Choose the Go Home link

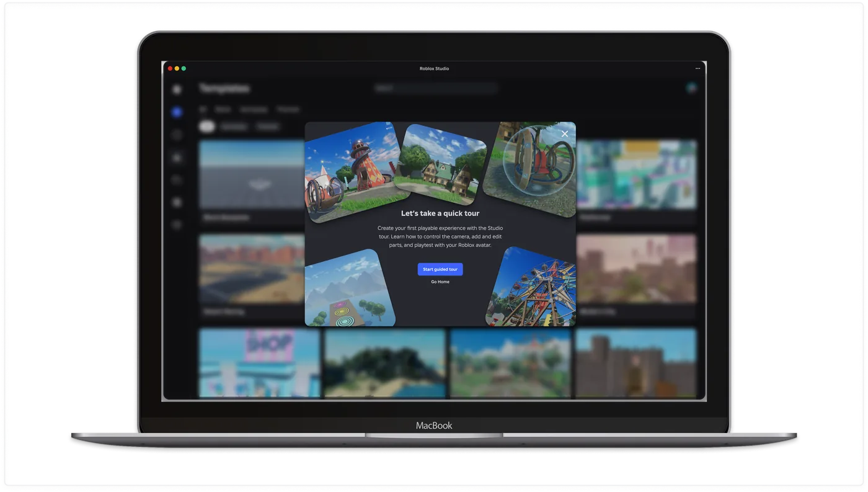click(440, 282)
